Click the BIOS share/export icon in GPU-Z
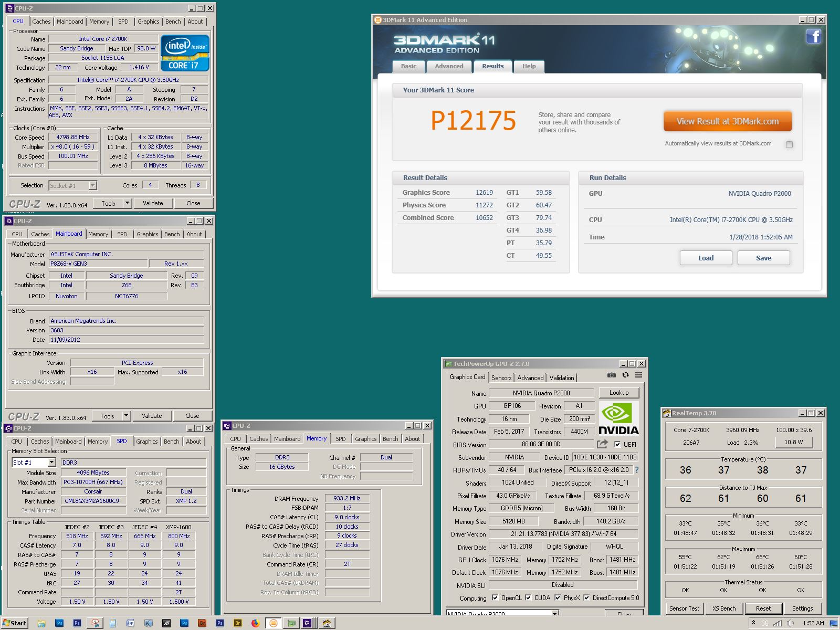840x630 pixels. coord(602,444)
